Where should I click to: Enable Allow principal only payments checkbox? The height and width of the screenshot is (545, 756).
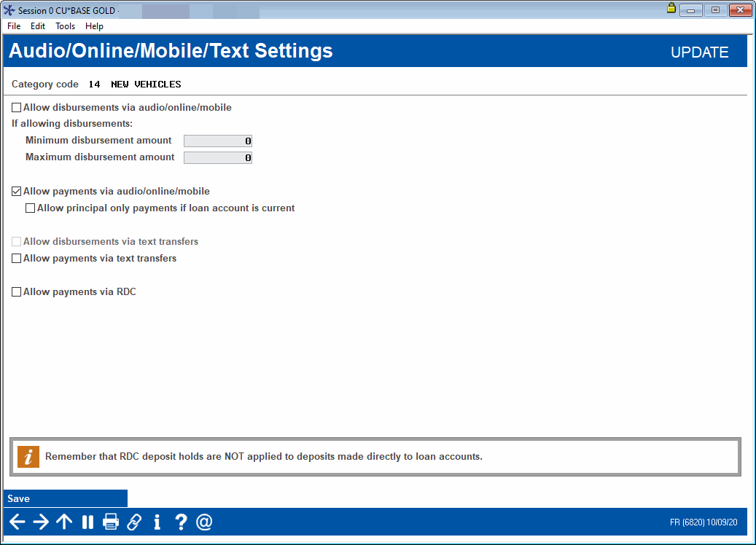point(31,208)
